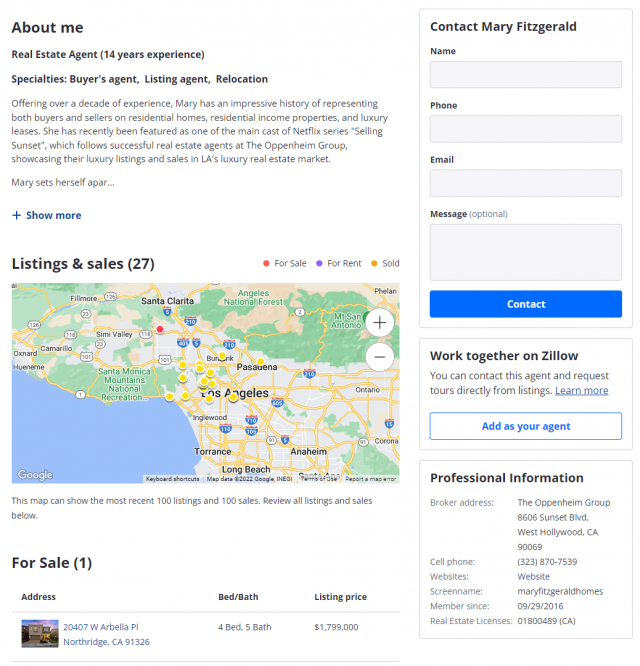Click the Phone input field
This screenshot has width=640, height=666.
pyautogui.click(x=525, y=129)
